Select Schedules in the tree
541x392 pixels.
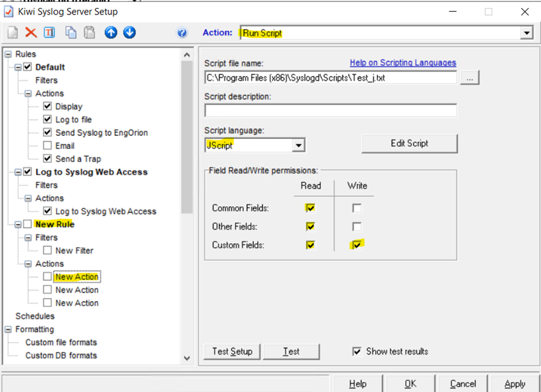(35, 316)
